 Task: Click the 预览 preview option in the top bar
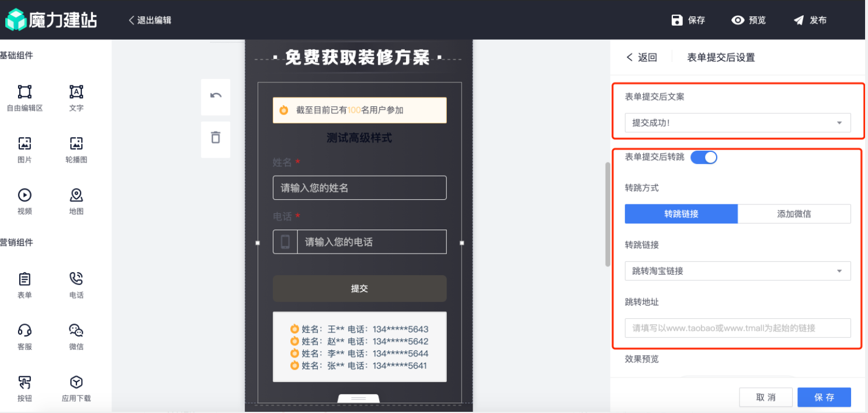[749, 19]
